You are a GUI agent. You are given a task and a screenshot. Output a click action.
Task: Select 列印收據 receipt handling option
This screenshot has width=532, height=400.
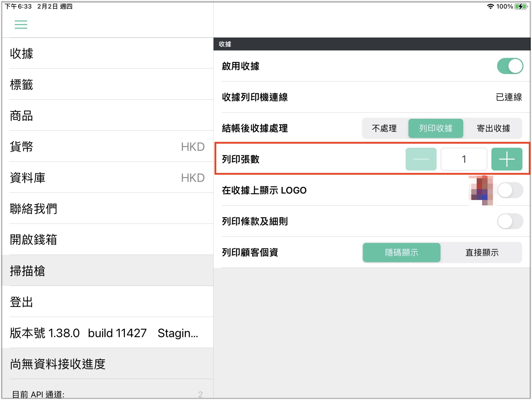(436, 128)
